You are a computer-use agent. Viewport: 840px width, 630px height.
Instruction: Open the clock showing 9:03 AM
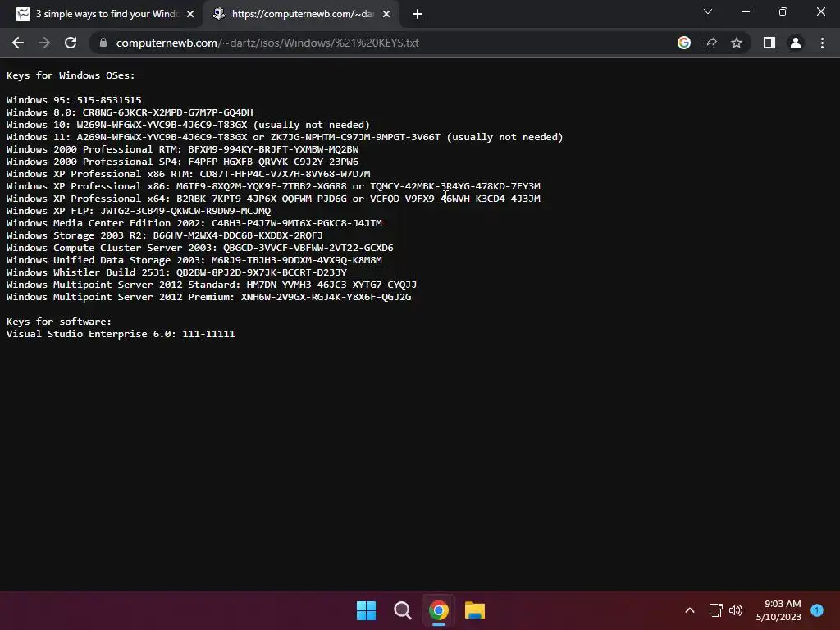click(778, 610)
